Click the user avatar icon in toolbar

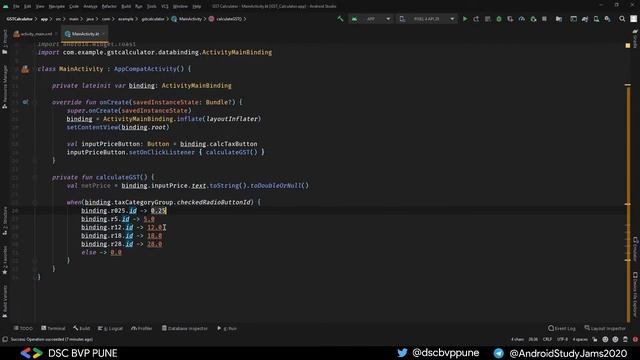coord(633,19)
